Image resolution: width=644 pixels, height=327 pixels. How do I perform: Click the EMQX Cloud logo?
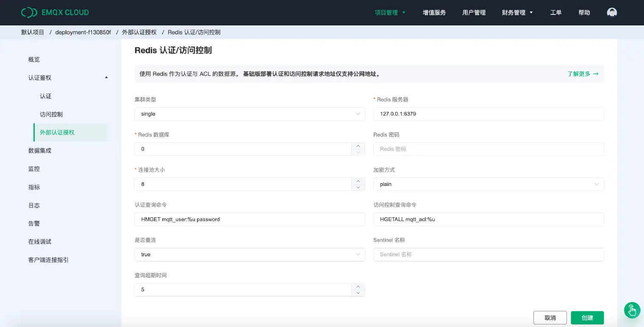(x=55, y=12)
